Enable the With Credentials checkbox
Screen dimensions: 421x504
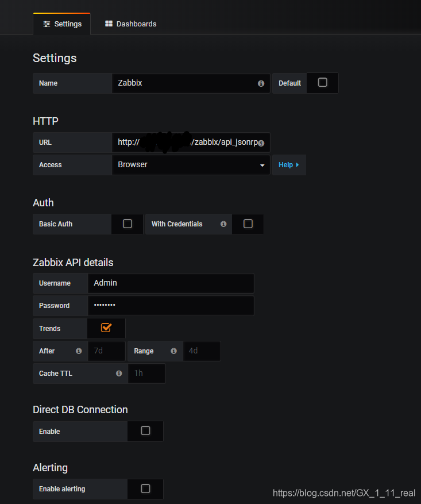pyautogui.click(x=248, y=224)
